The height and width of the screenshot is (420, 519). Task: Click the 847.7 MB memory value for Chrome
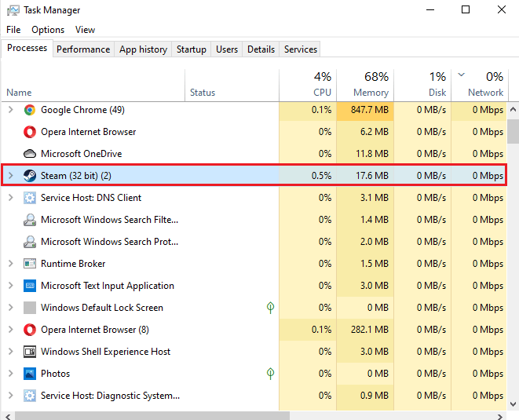click(369, 110)
